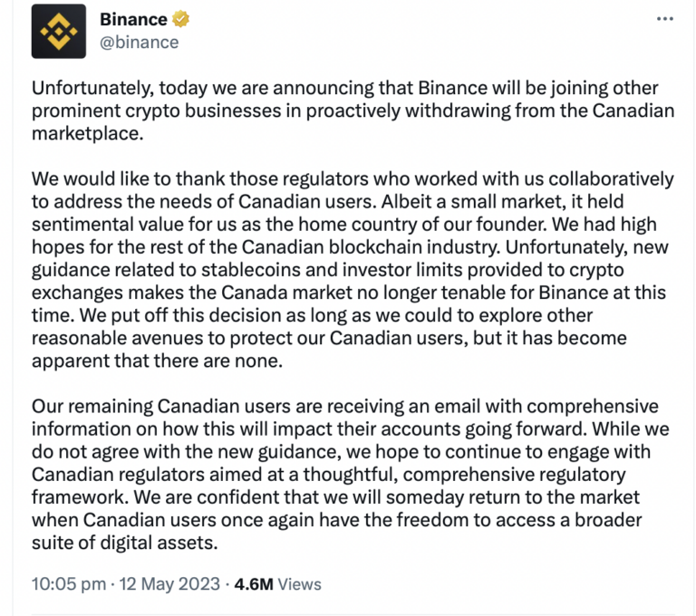This screenshot has height=616, width=696.
Task: Open the tweet's three-dot more menu
Action: (x=664, y=20)
